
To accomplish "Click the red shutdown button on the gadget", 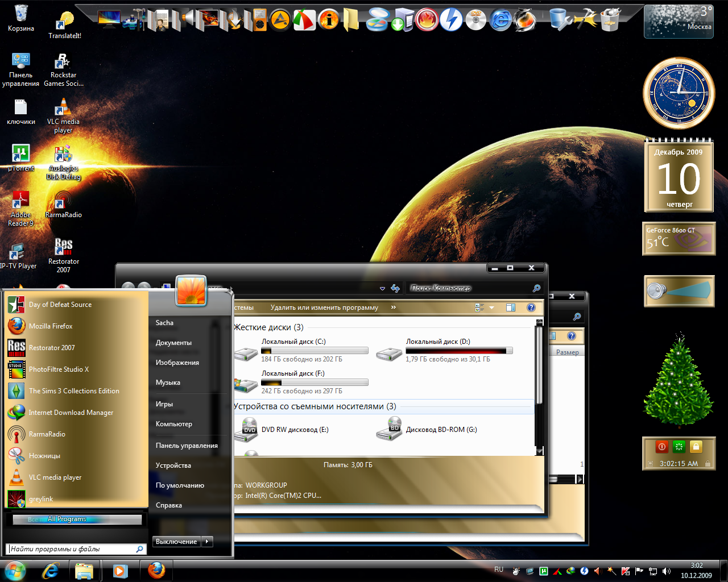I will pyautogui.click(x=661, y=447).
